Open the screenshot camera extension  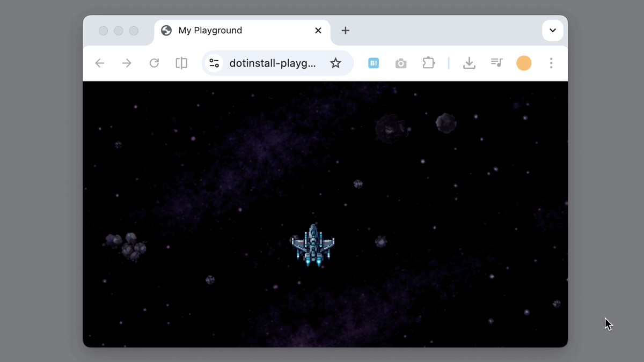click(x=401, y=63)
